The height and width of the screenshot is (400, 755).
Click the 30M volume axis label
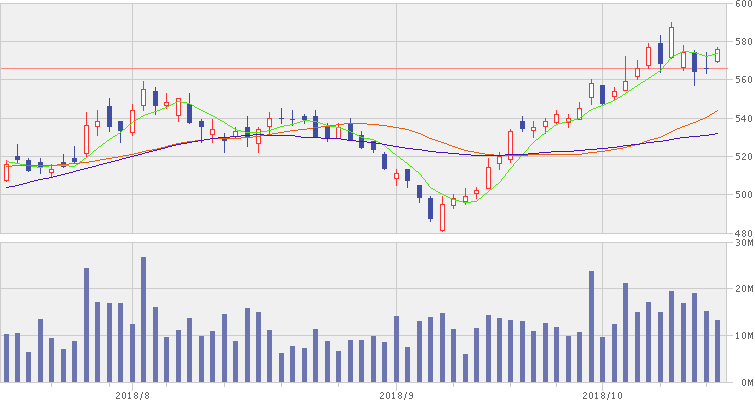coord(742,242)
